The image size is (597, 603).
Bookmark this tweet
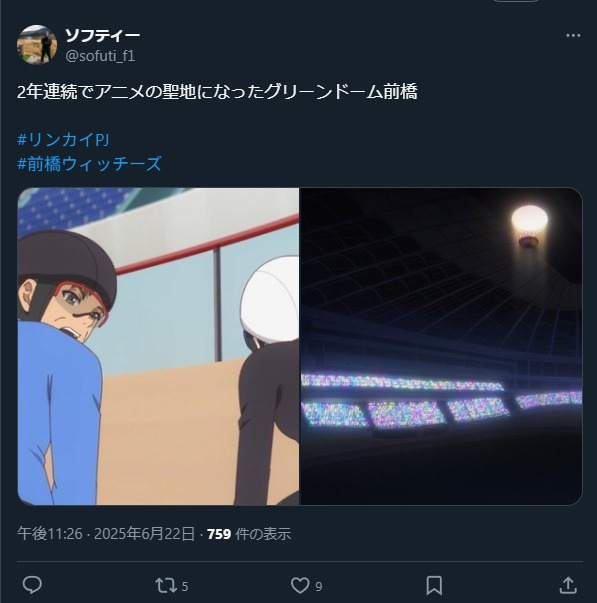[x=434, y=585]
